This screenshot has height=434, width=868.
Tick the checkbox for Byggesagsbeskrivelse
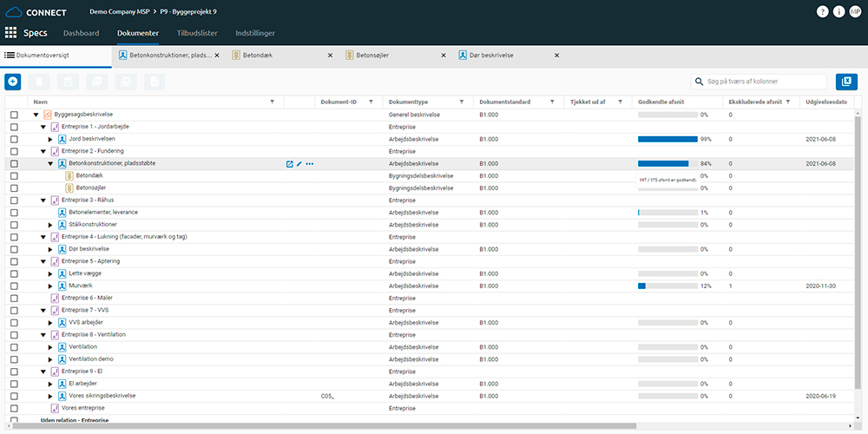[x=14, y=115]
